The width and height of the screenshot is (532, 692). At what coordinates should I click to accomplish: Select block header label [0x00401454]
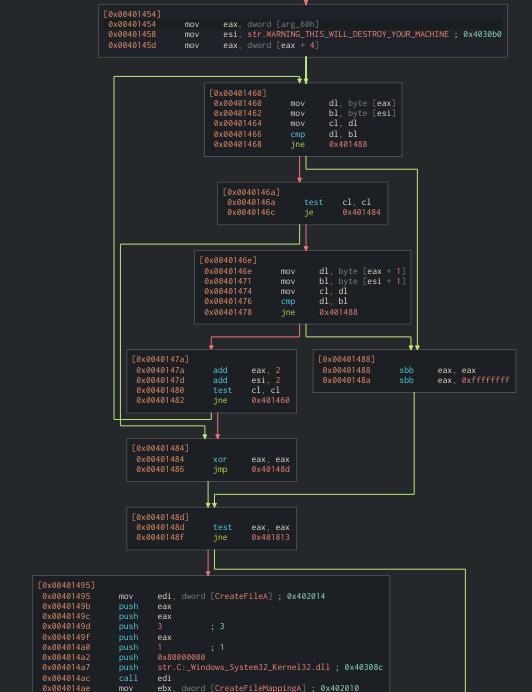pos(132,14)
